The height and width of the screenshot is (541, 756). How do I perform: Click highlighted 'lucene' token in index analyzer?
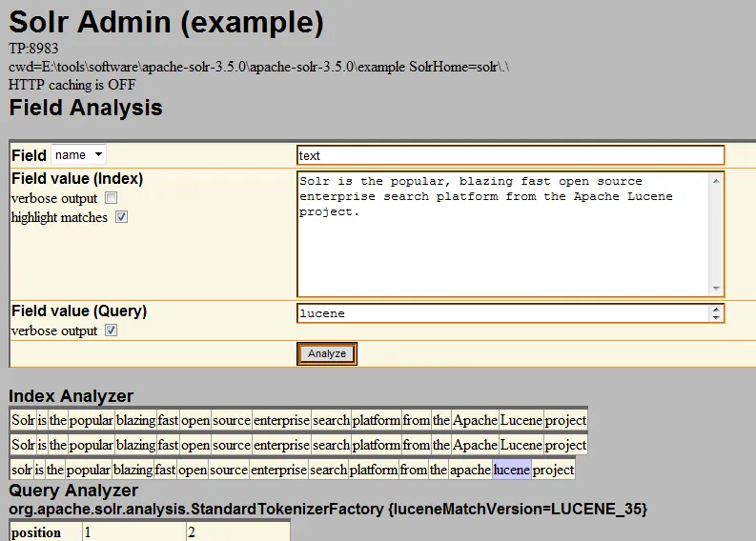coord(512,470)
